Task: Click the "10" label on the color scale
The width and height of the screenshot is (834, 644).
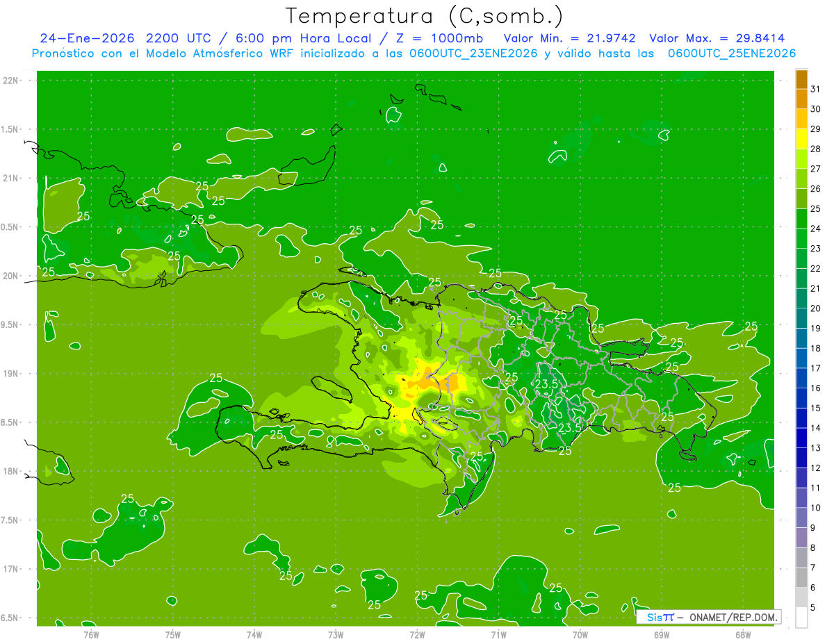Action: click(815, 508)
